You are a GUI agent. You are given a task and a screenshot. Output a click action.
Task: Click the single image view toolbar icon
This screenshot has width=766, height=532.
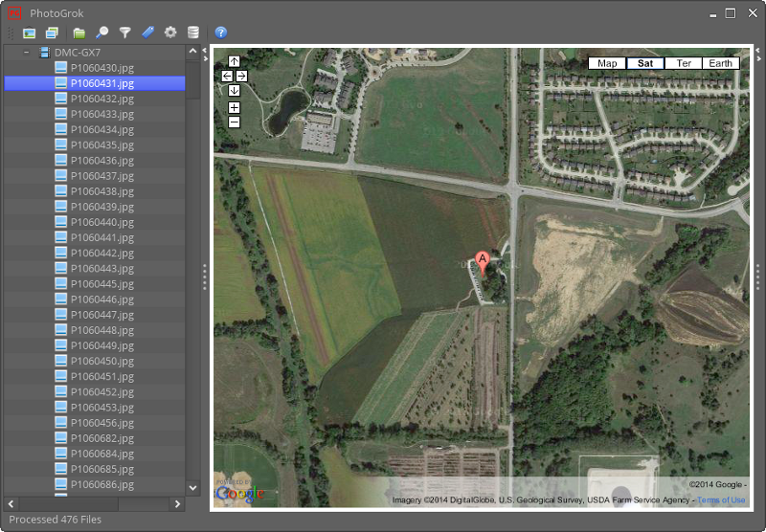[30, 33]
